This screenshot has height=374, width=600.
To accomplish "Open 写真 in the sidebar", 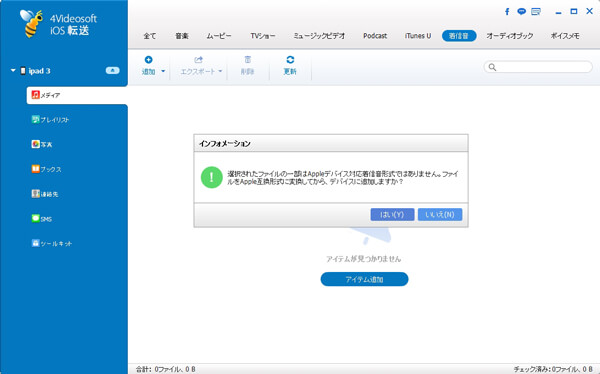I will 42,144.
